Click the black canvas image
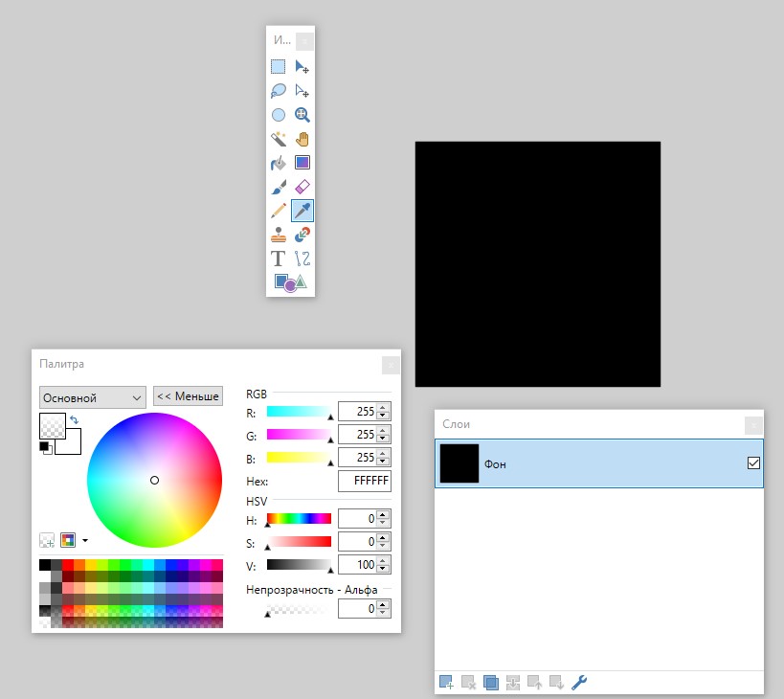 pos(537,264)
